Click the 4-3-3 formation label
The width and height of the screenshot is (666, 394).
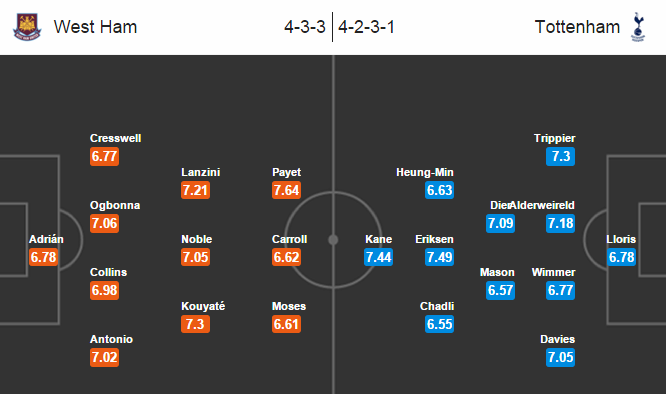pos(305,27)
